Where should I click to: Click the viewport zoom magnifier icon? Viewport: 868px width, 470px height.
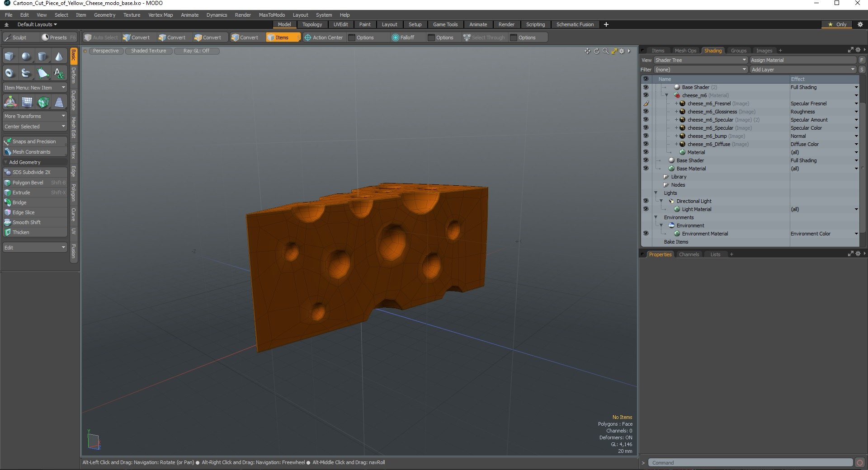point(605,51)
